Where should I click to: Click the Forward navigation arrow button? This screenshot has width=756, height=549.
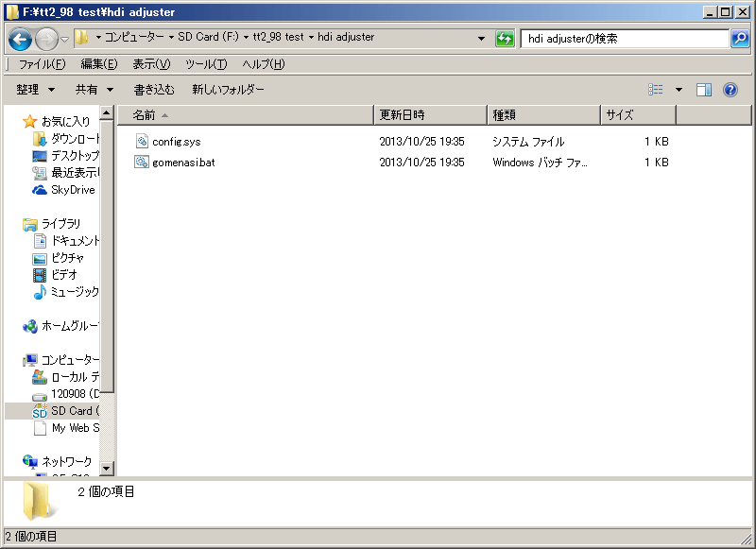(x=46, y=39)
